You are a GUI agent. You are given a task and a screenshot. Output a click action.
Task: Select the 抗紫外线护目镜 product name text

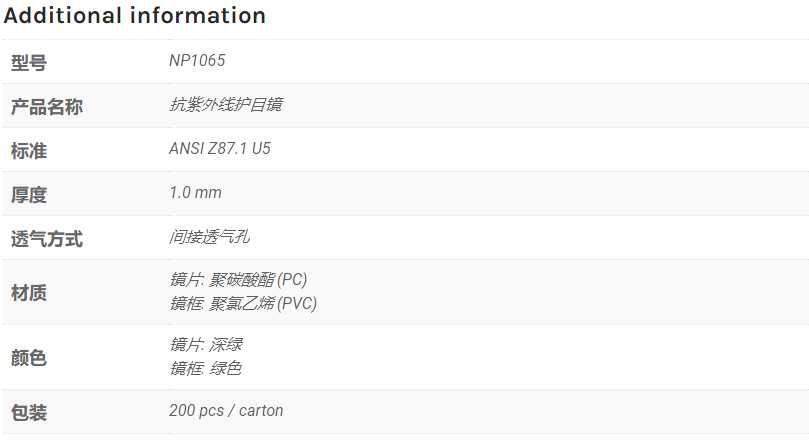pos(226,104)
